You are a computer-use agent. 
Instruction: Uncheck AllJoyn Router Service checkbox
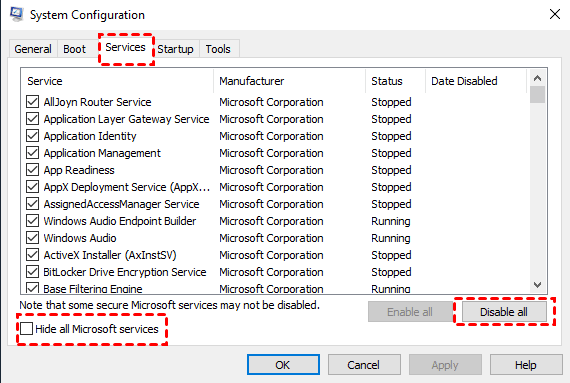[x=32, y=102]
